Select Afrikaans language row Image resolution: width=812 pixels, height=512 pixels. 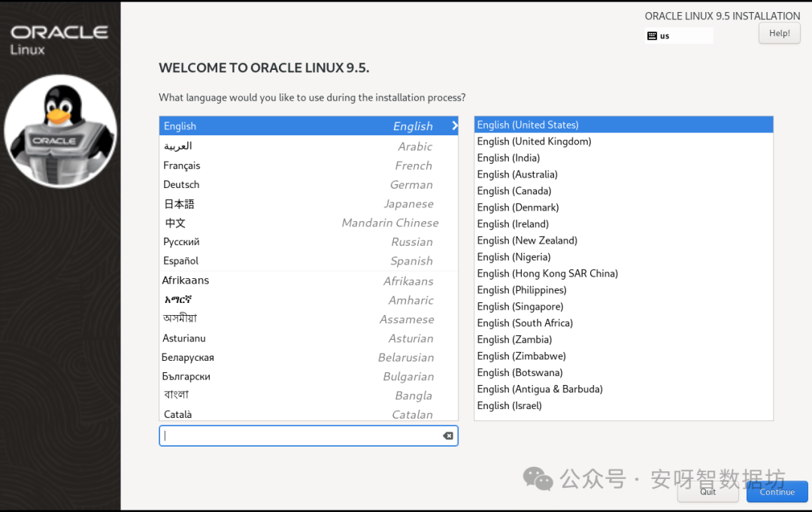click(x=309, y=280)
